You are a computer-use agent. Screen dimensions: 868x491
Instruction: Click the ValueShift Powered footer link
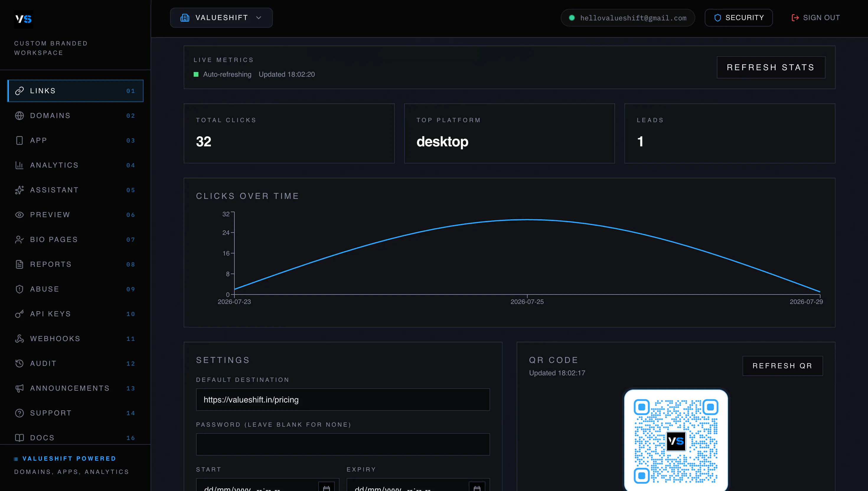[69, 459]
